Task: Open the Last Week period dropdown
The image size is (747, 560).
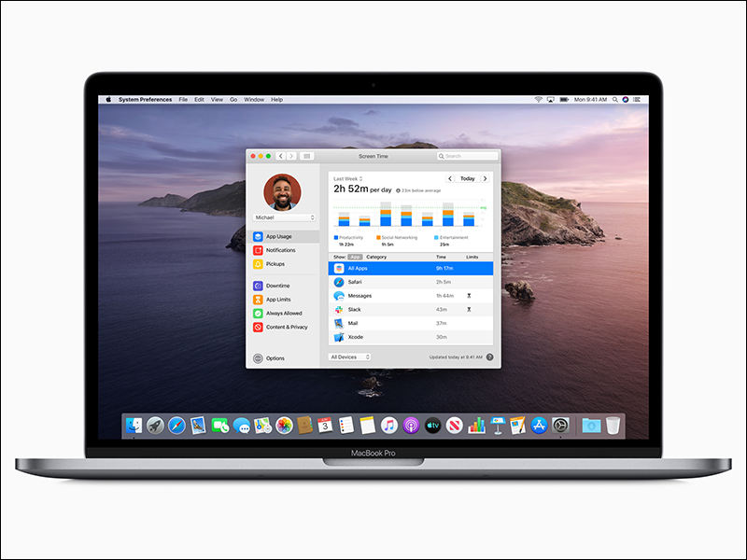Action: [x=347, y=178]
